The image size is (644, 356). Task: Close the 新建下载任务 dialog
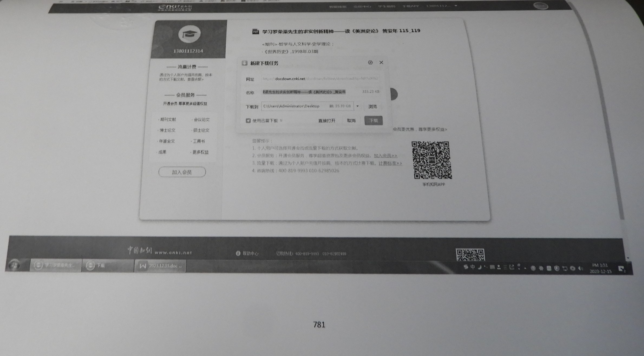click(381, 63)
